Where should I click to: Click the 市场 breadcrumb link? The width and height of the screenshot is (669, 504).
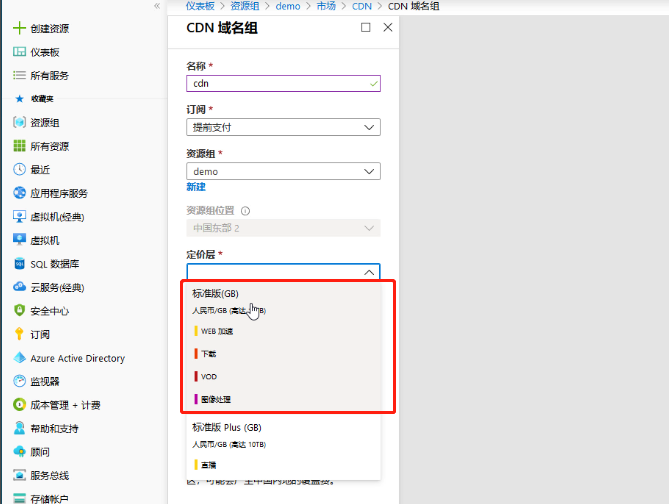tap(326, 6)
